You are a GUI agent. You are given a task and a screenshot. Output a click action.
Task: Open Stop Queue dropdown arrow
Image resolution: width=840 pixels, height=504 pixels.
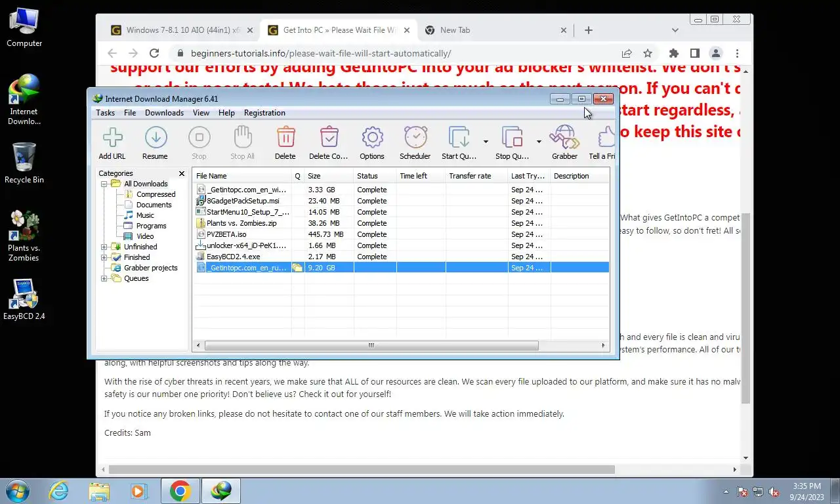click(x=539, y=142)
